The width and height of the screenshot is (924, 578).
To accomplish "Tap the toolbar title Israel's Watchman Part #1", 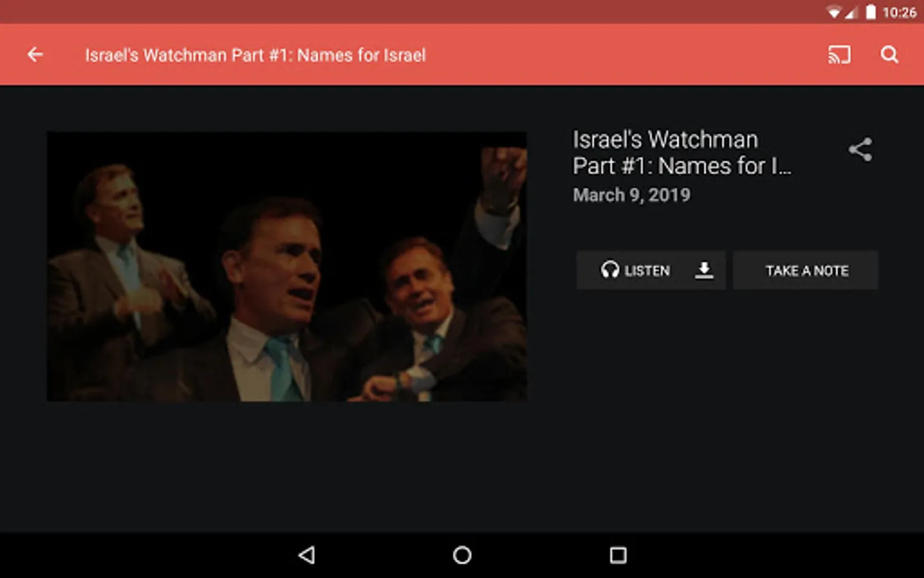I will tap(255, 55).
